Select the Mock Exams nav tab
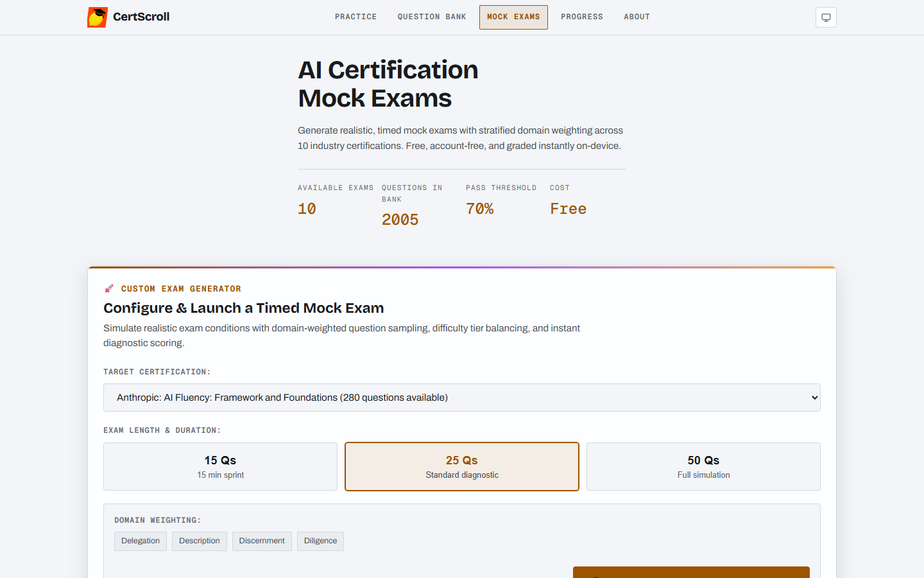Viewport: 924px width, 578px height. [x=513, y=17]
